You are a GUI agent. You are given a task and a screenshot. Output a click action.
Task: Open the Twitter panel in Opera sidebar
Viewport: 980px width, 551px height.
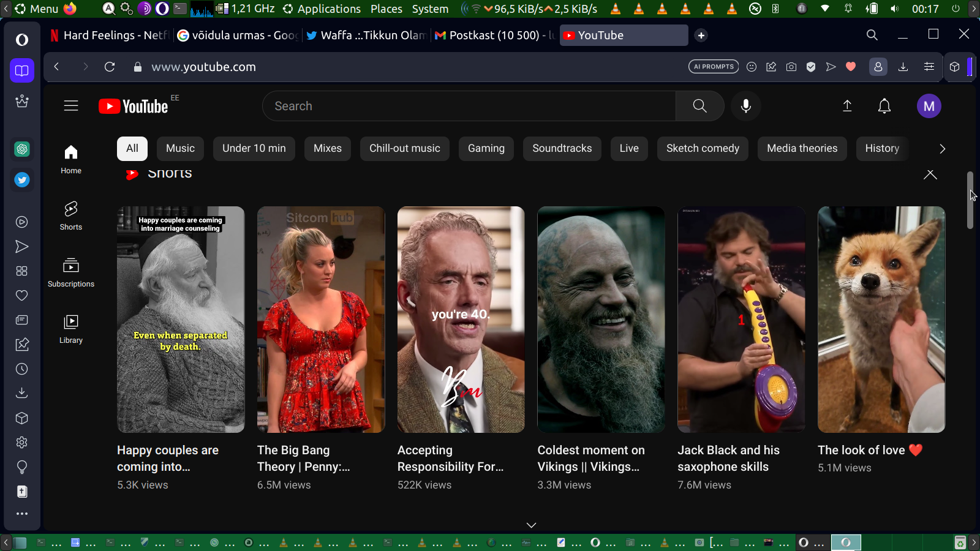[x=22, y=180]
